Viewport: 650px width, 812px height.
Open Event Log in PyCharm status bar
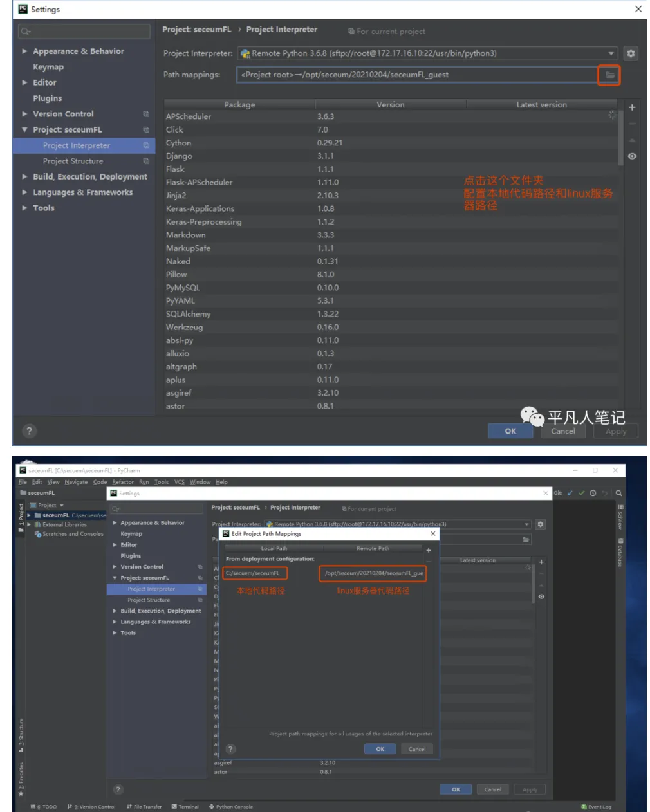[597, 807]
